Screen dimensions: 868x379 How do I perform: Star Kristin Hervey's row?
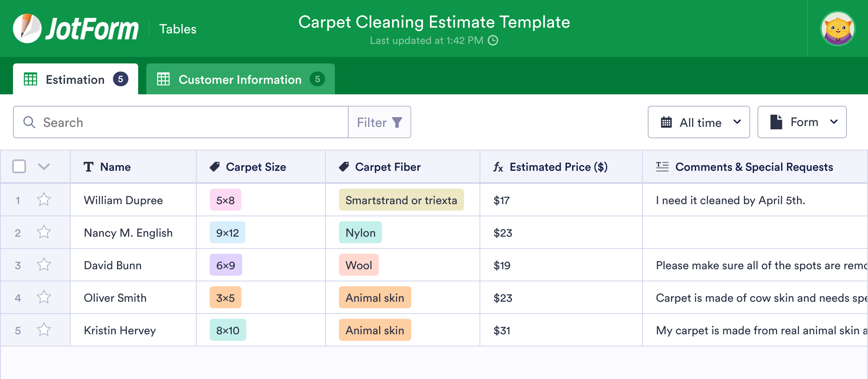coord(43,330)
